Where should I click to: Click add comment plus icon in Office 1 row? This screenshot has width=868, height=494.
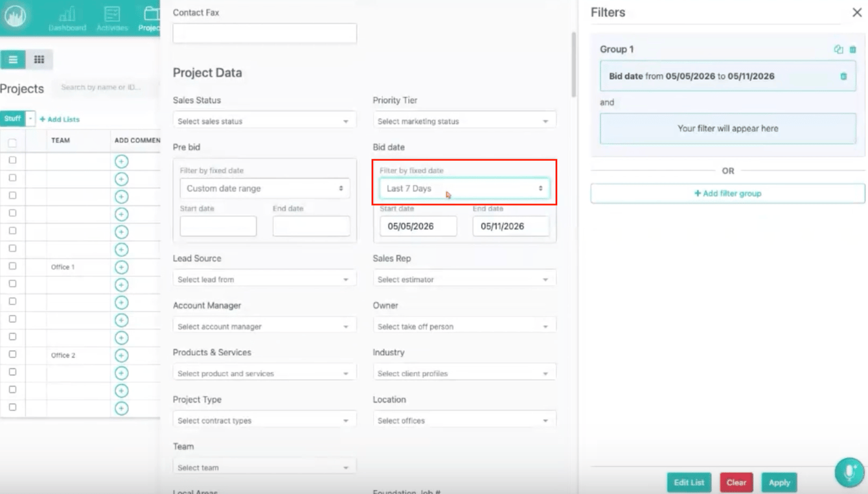pos(121,267)
